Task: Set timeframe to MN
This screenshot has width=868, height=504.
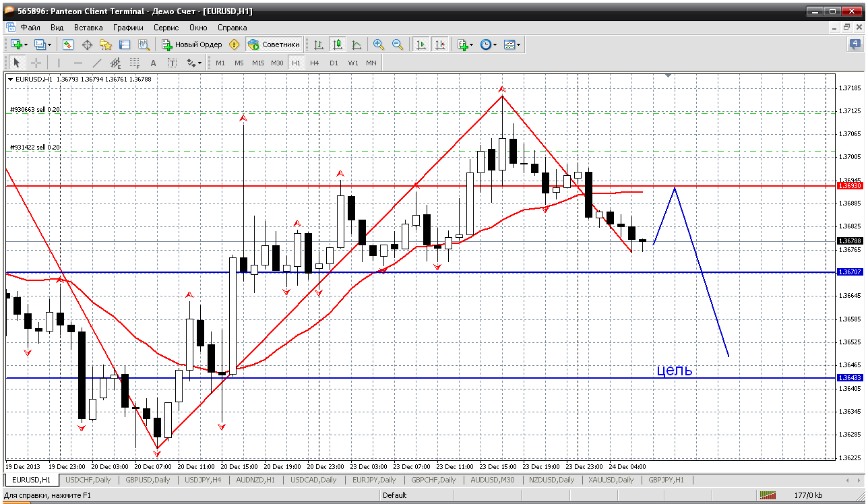Action: (x=371, y=63)
